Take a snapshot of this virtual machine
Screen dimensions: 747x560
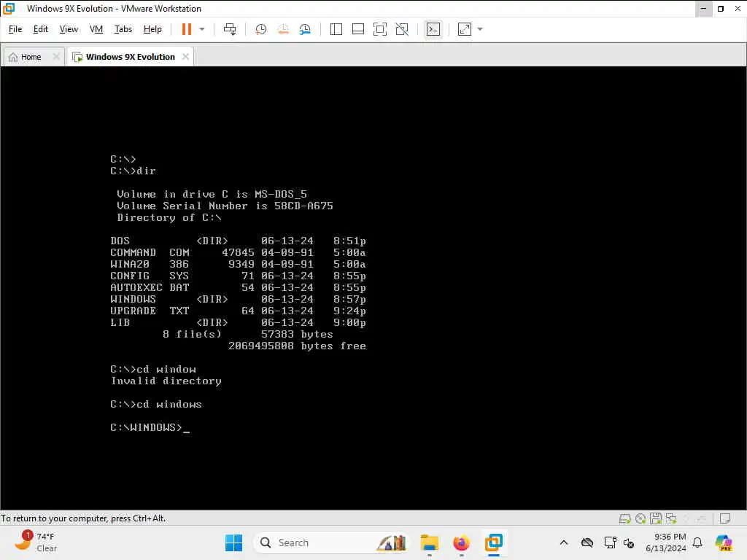pos(260,29)
